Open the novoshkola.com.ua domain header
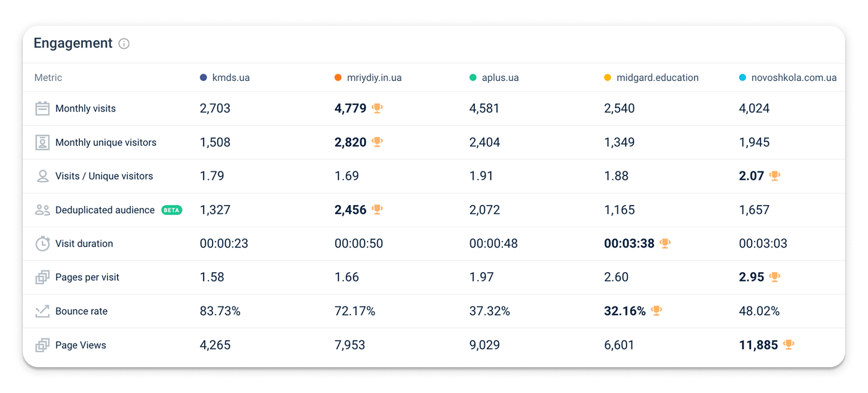868x393 pixels. coord(788,78)
